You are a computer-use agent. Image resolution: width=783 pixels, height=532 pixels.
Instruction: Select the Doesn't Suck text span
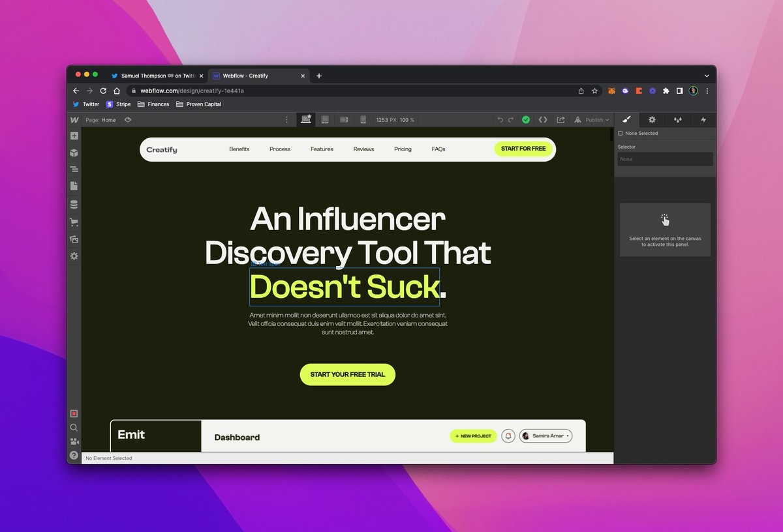[345, 287]
